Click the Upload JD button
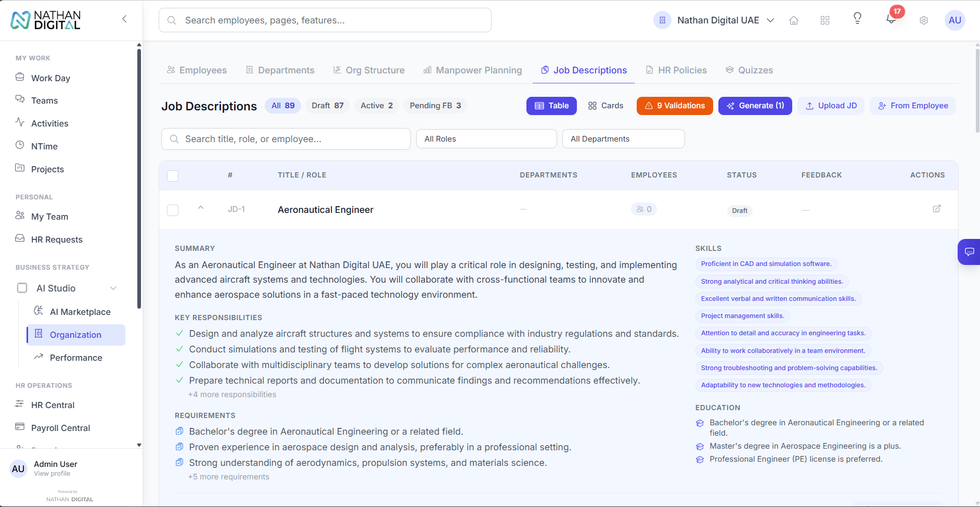 831,106
